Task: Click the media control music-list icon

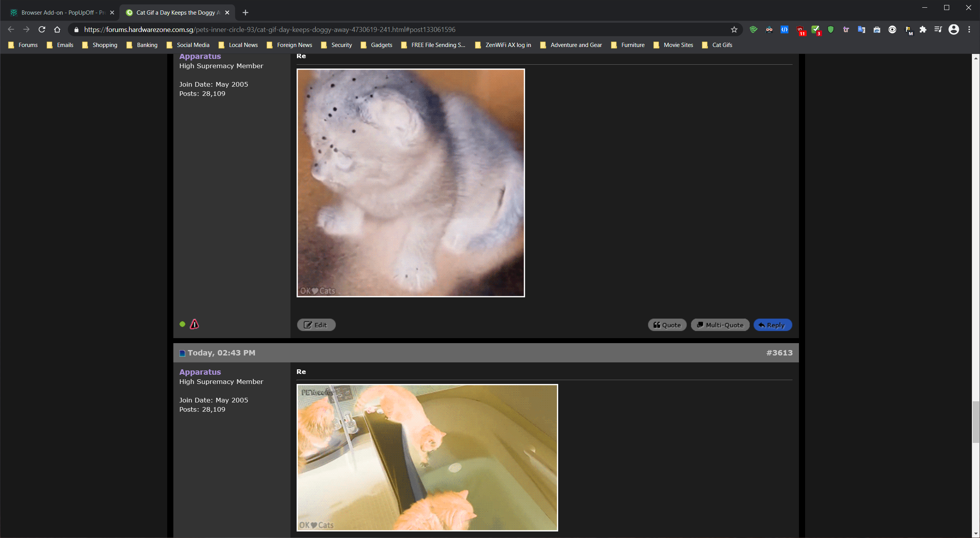Action: coord(938,30)
